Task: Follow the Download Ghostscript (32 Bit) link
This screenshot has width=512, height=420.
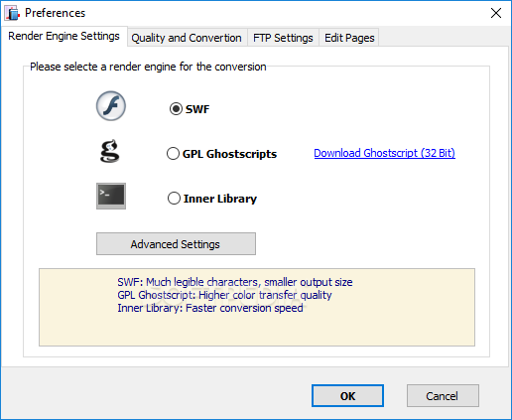Action: pos(385,153)
